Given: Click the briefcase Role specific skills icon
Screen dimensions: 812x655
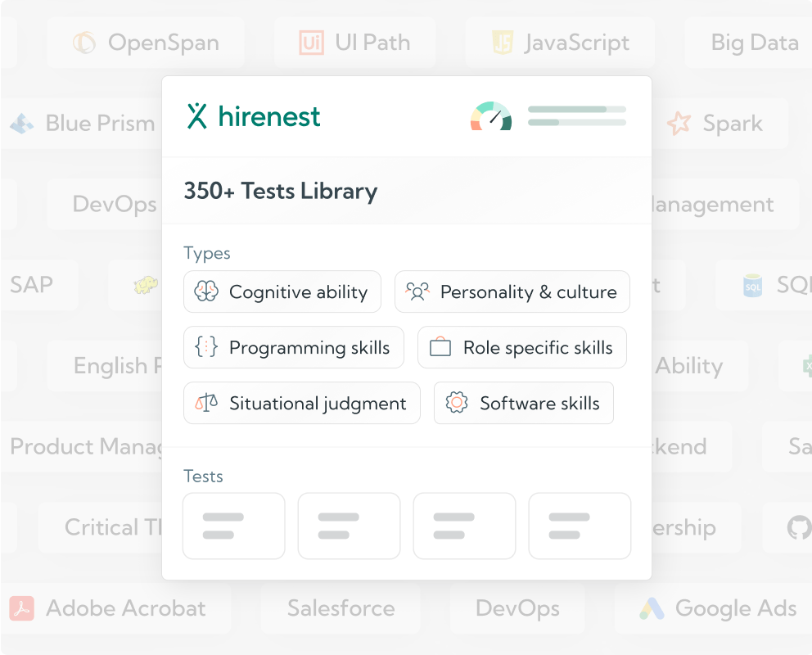Looking at the screenshot, I should pos(440,348).
